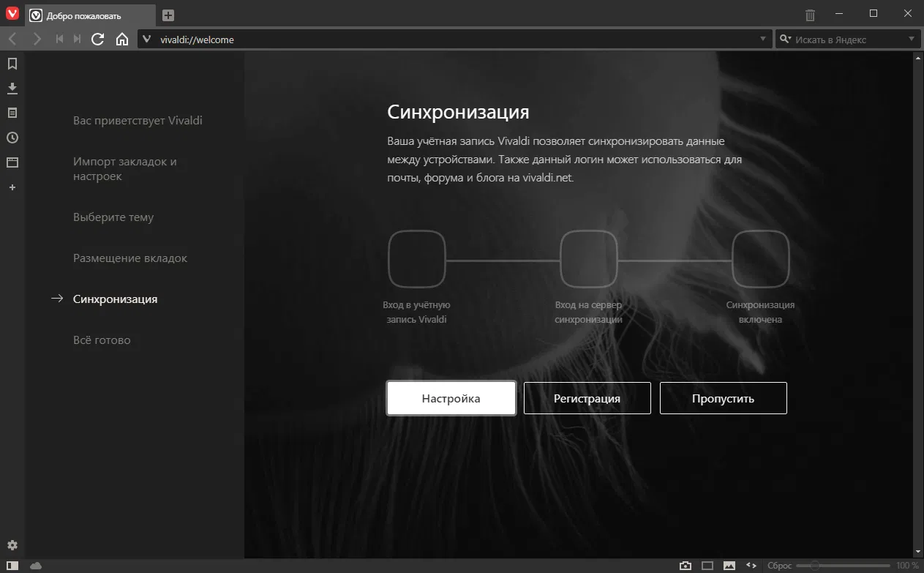Click the Вход в учётную запись Vivaldi label
The image size is (924, 573).
[x=416, y=312]
